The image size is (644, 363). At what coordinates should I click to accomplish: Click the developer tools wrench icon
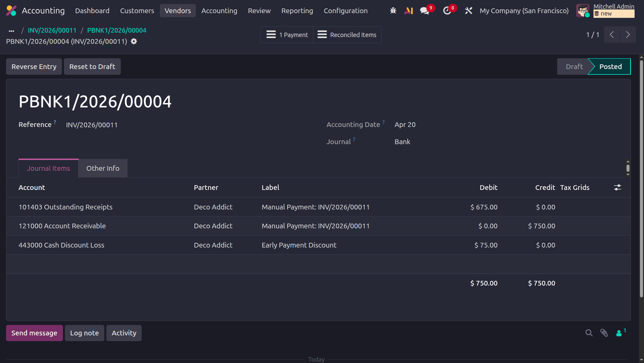click(468, 10)
